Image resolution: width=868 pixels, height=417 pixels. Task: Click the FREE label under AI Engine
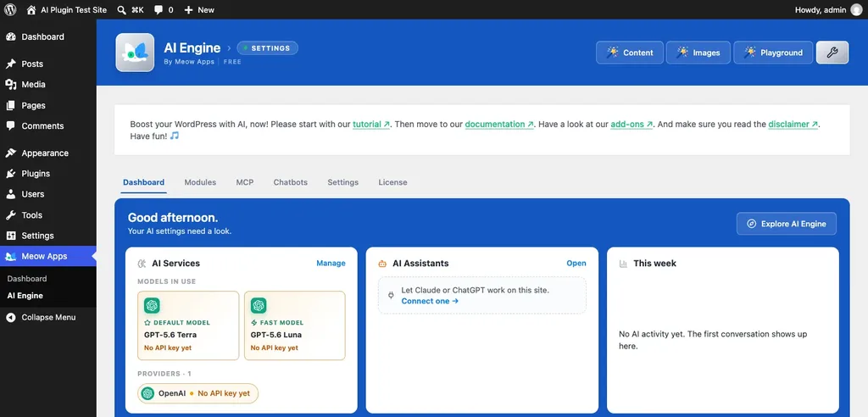point(232,62)
